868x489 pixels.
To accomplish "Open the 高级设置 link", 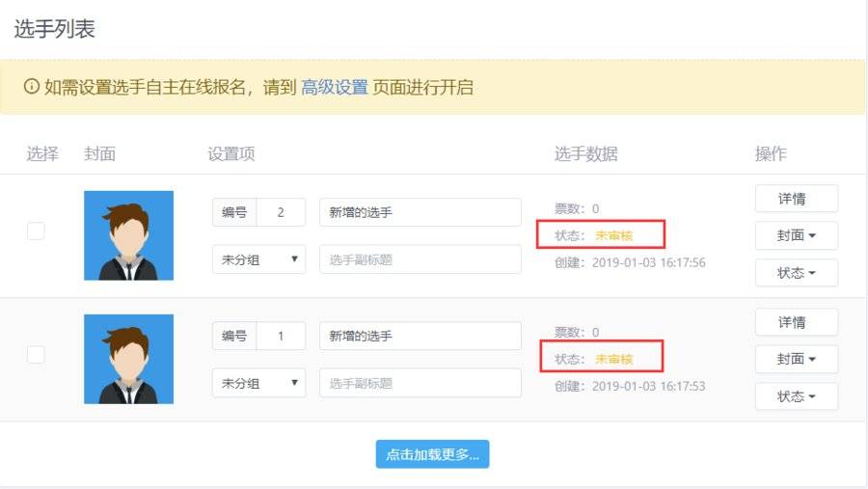I will (335, 87).
